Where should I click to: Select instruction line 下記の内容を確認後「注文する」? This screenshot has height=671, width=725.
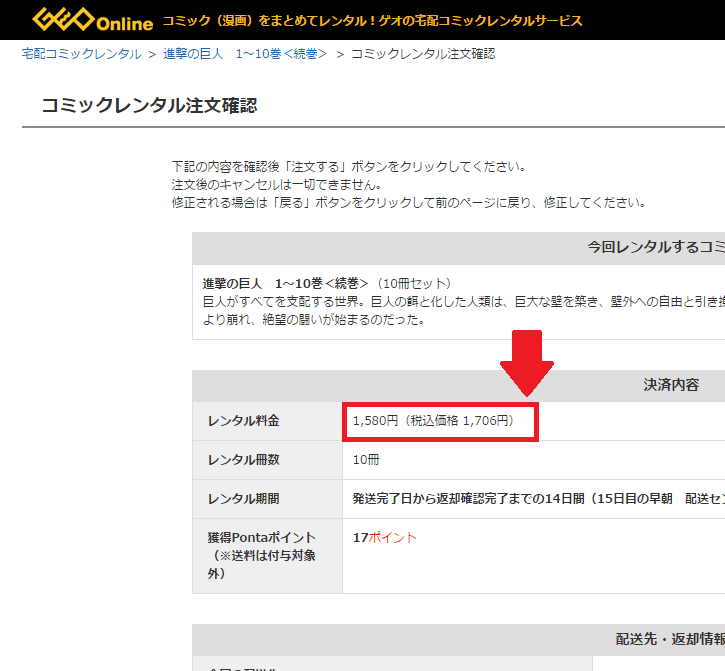click(x=349, y=166)
